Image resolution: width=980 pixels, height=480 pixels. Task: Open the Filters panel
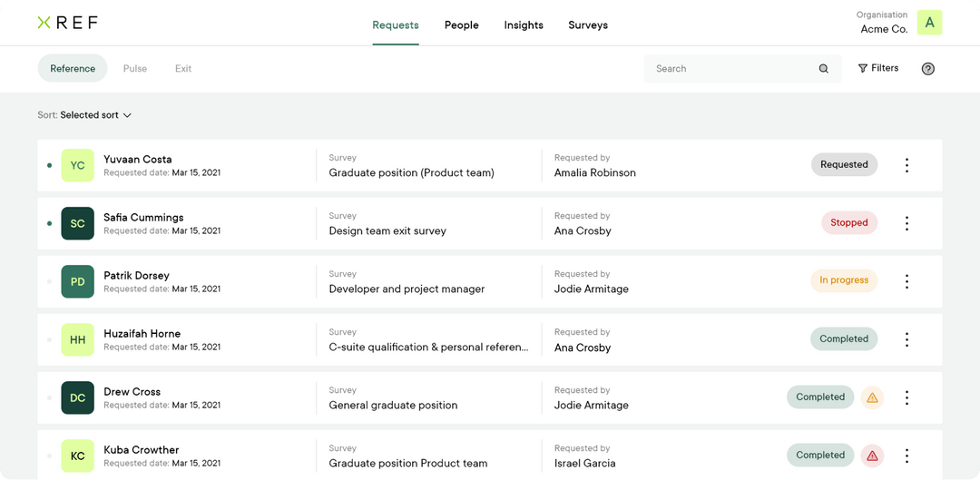coord(878,68)
